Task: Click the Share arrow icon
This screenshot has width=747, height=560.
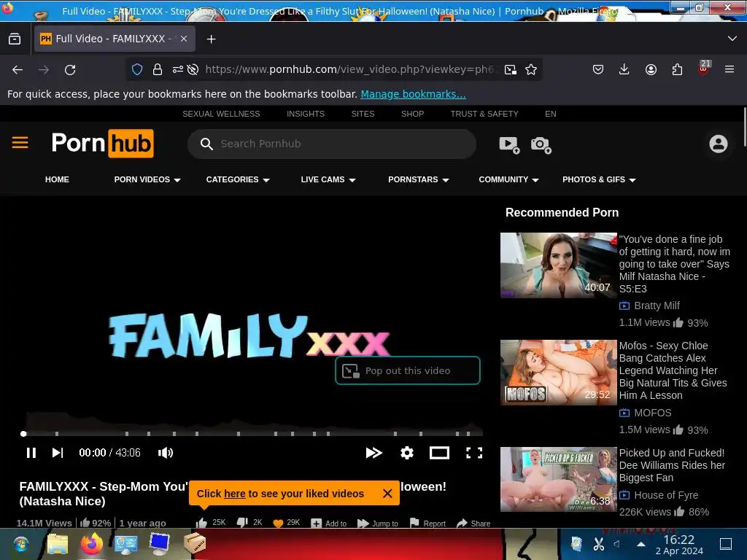Action: click(462, 524)
